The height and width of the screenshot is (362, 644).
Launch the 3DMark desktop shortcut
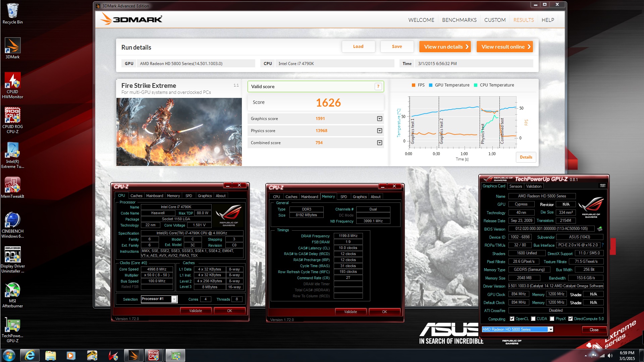coord(13,48)
